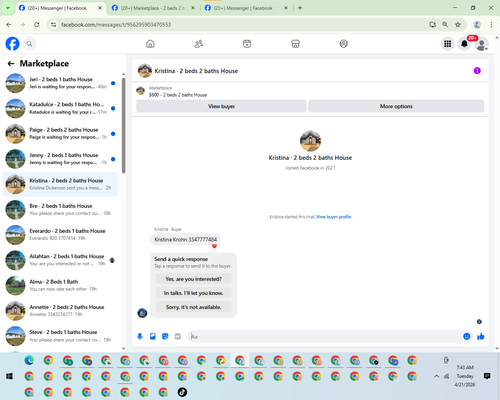The image size is (500, 400).
Task: Click the address bar URL
Action: pyautogui.click(x=116, y=25)
